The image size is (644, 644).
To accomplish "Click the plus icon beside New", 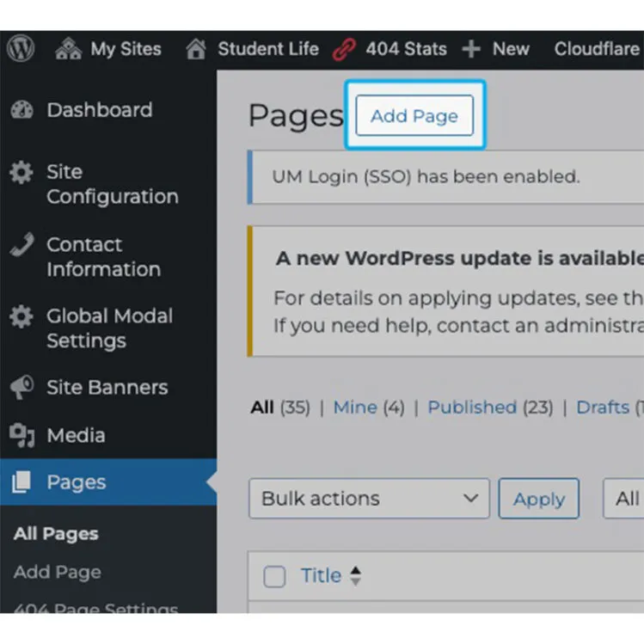I will (471, 49).
